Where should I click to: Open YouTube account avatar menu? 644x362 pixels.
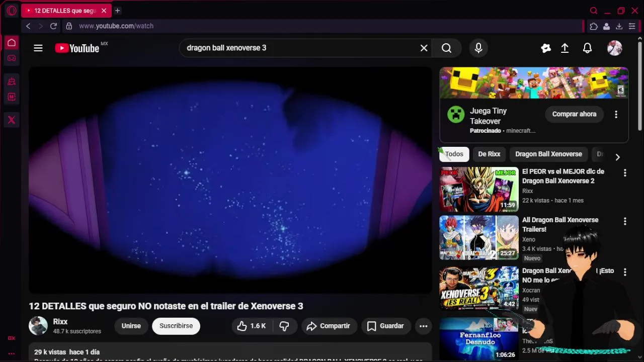click(615, 48)
